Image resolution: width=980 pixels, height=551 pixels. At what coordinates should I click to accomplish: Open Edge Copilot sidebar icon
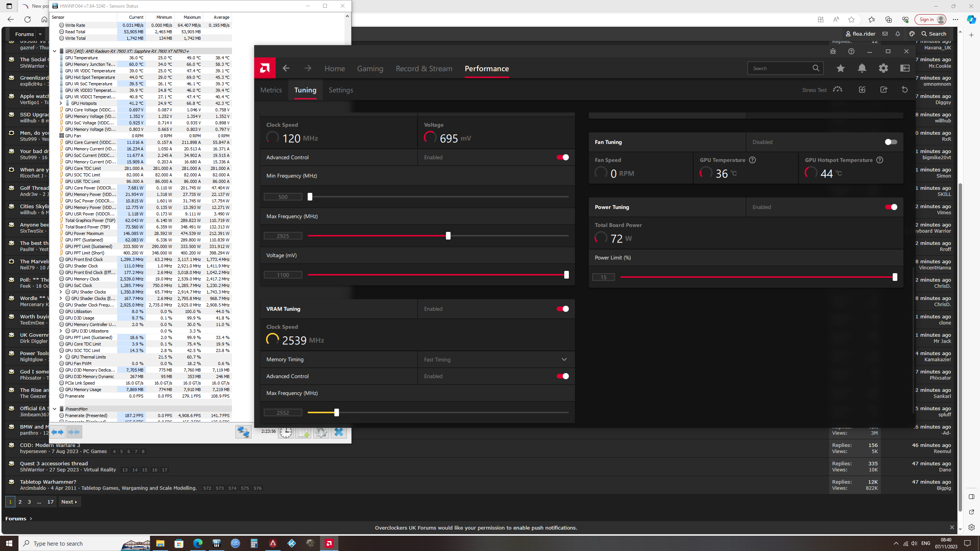(x=971, y=20)
